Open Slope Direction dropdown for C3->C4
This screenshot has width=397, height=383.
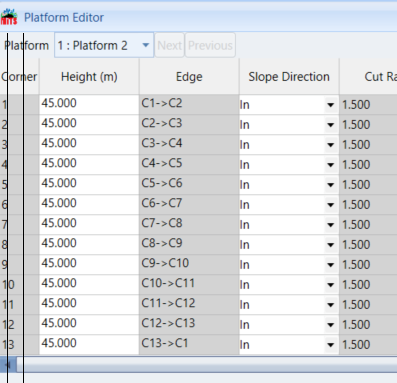(330, 145)
